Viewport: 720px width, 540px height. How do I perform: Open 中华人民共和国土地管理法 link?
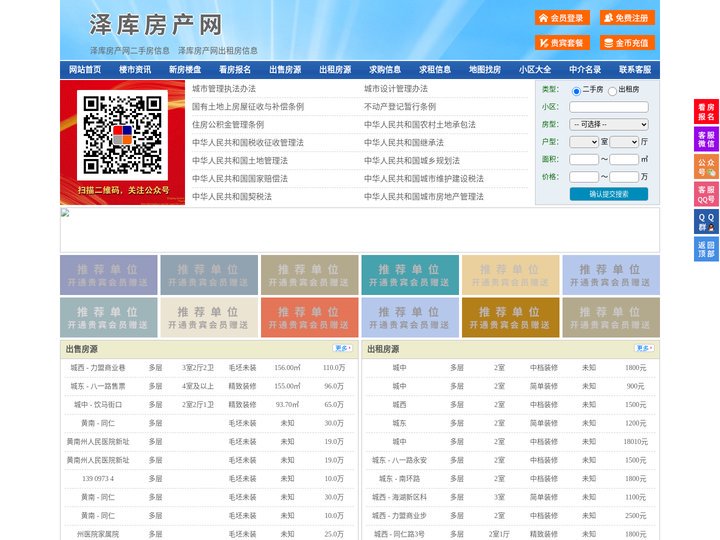pyautogui.click(x=240, y=160)
